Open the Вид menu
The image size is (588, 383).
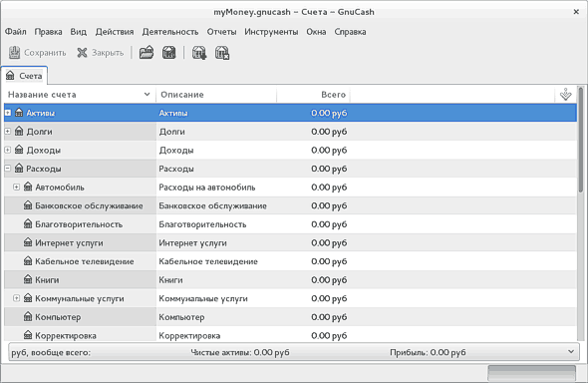pyautogui.click(x=79, y=32)
